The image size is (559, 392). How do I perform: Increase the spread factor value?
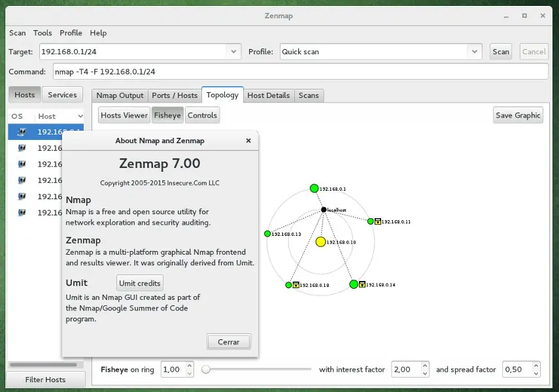536,366
